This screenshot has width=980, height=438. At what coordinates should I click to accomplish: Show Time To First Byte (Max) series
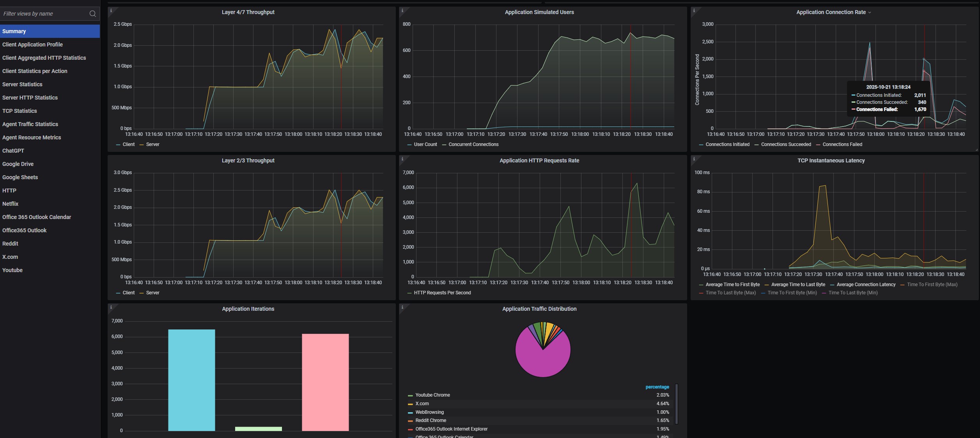tap(932, 285)
